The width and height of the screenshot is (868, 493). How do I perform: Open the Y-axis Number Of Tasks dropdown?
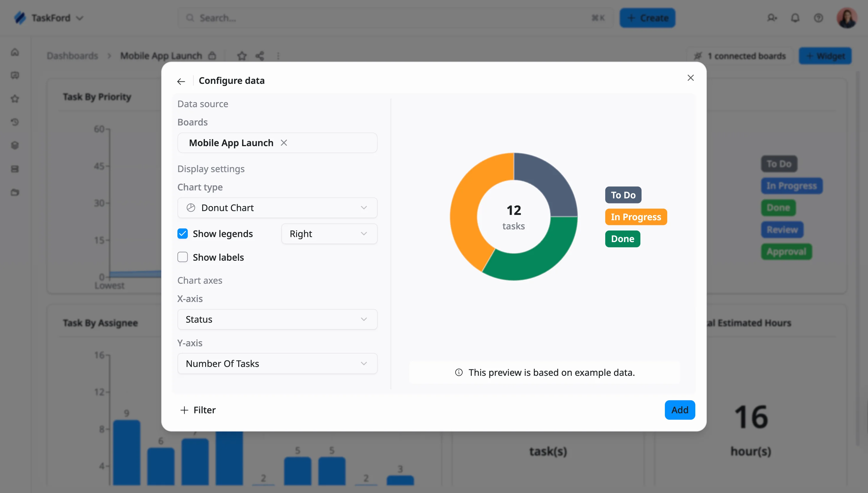[277, 364]
